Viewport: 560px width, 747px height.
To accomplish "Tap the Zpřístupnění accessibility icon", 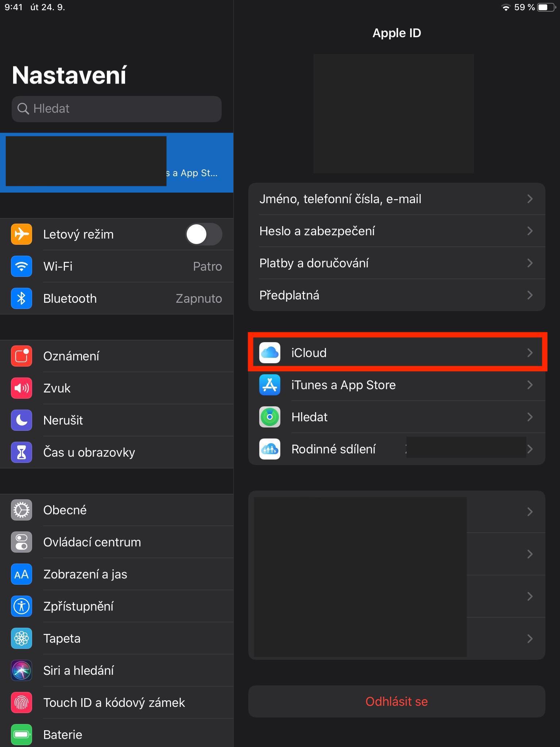I will point(22,606).
